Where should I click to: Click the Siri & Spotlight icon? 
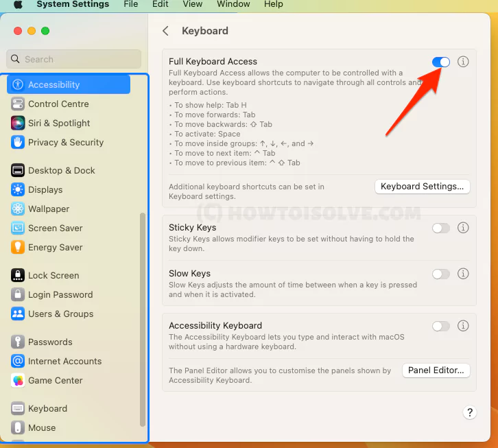[18, 123]
